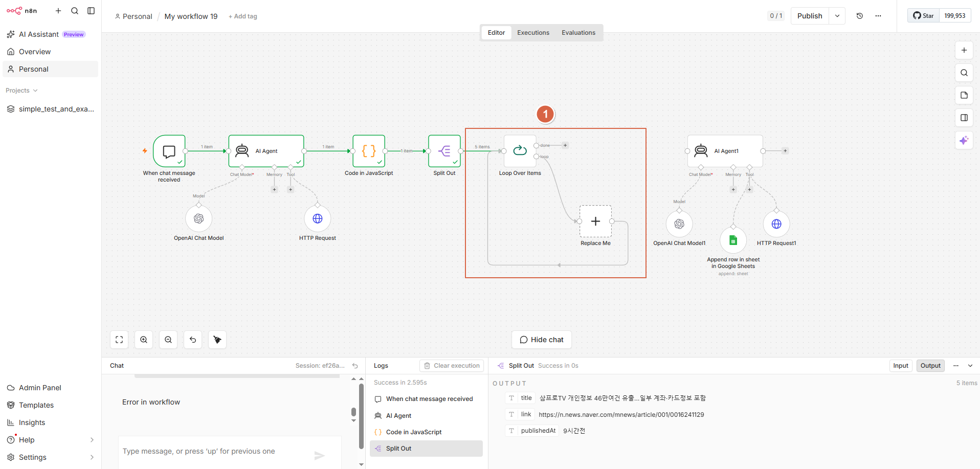Select the Loop Over Items node
The image size is (980, 469).
(x=520, y=151)
